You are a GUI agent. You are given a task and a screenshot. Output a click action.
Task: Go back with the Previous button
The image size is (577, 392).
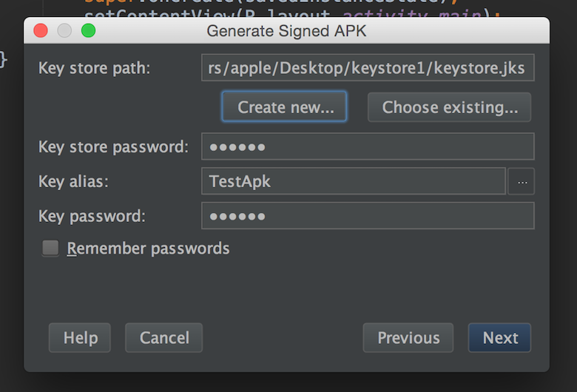click(408, 338)
